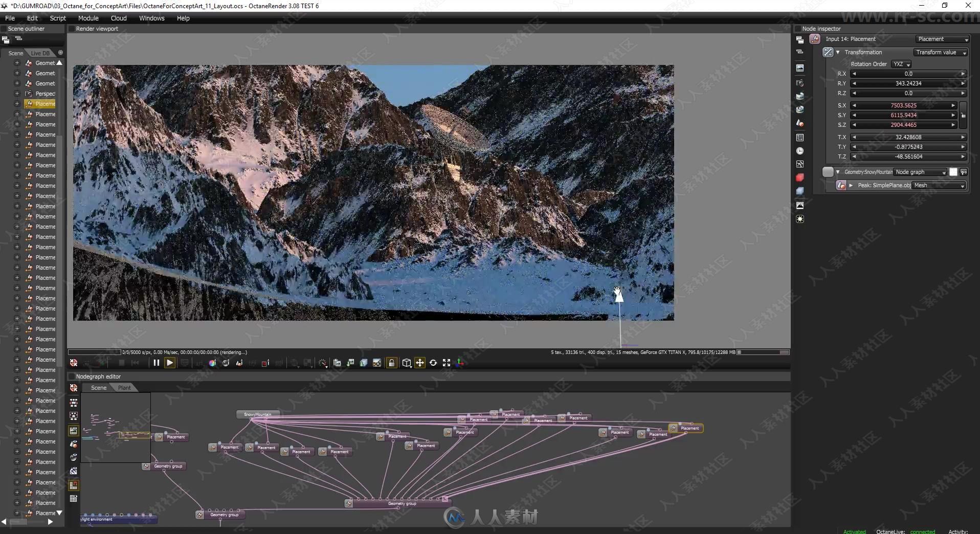Image resolution: width=980 pixels, height=534 pixels.
Task: Open the clock animation settings icon
Action: [x=800, y=151]
